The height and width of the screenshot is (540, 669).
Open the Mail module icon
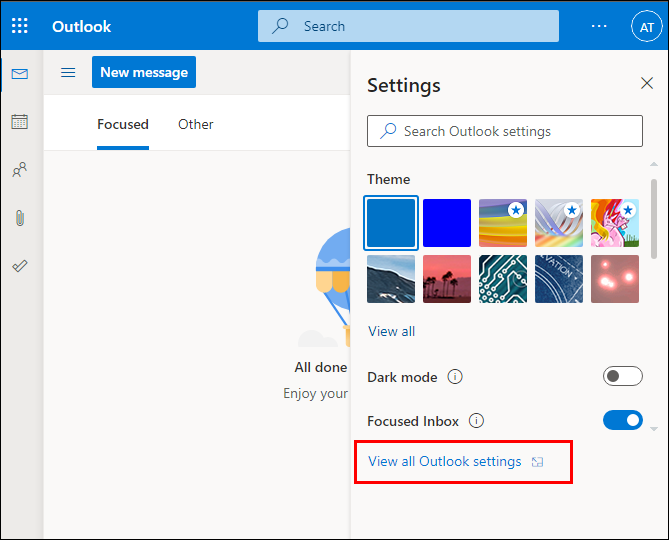(20, 74)
